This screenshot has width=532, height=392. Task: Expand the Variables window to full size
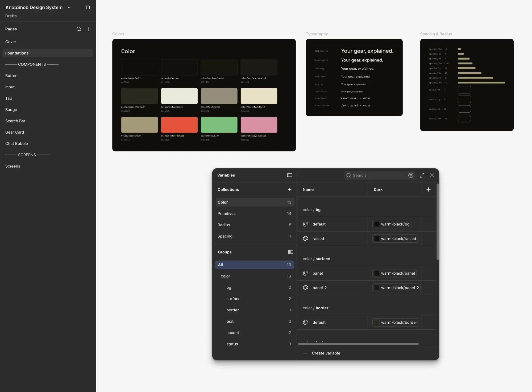(422, 175)
